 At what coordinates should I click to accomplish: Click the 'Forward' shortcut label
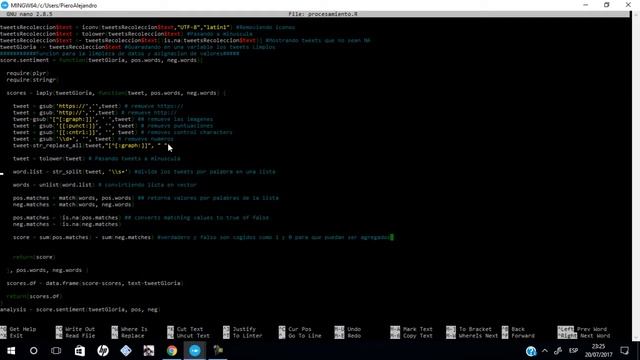click(522, 336)
